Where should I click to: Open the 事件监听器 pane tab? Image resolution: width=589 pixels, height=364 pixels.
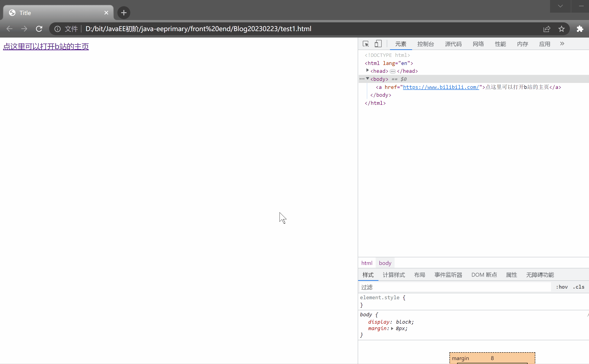click(448, 275)
